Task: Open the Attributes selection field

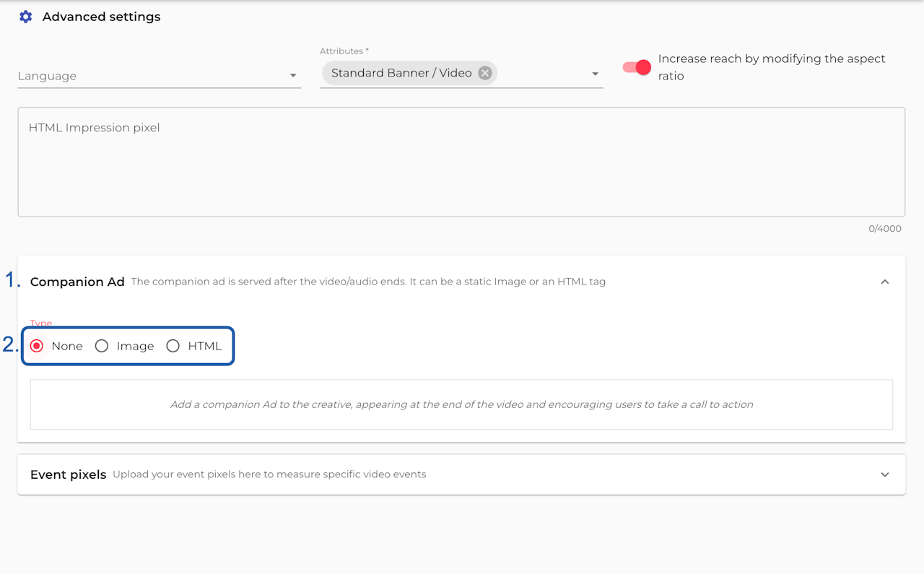Action: point(541,74)
